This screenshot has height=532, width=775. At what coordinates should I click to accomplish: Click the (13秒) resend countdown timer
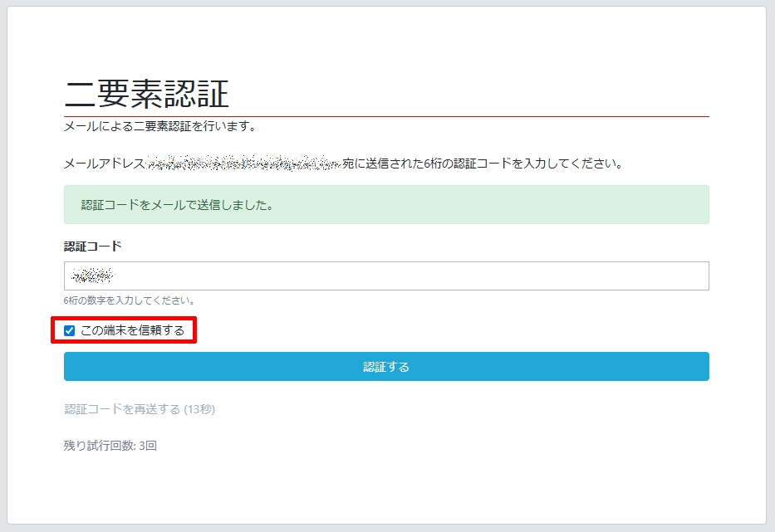pyautogui.click(x=199, y=409)
